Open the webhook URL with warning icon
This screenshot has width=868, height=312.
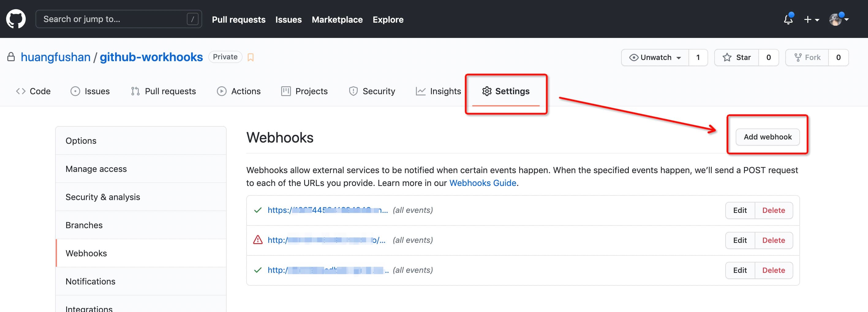click(x=326, y=240)
